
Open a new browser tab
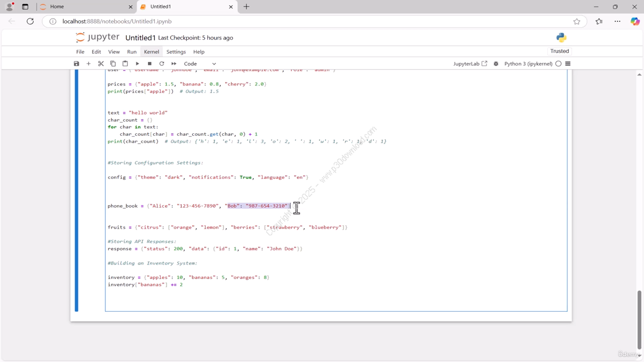(247, 7)
